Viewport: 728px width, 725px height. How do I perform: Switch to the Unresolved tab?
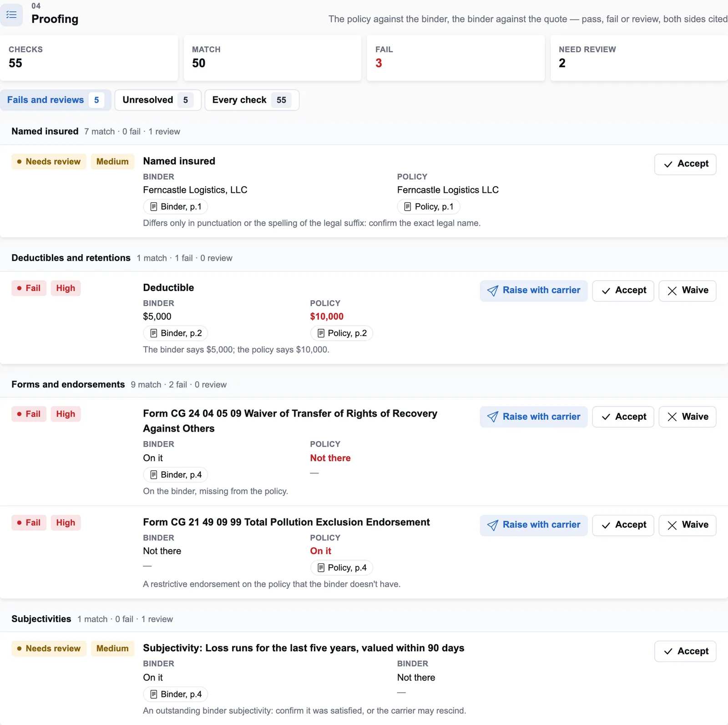tap(158, 100)
